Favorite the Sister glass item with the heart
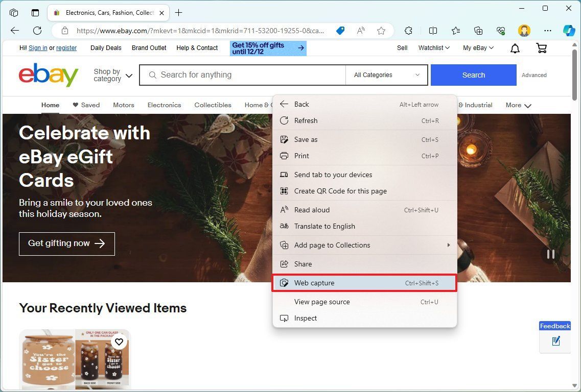Image resolution: width=581 pixels, height=392 pixels. (x=119, y=342)
